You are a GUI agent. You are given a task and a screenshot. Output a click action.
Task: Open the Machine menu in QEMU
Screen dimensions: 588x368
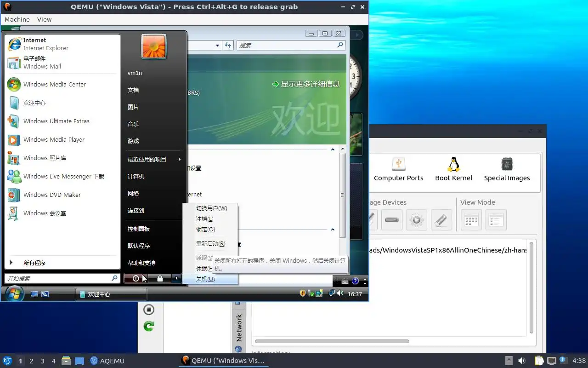click(17, 19)
